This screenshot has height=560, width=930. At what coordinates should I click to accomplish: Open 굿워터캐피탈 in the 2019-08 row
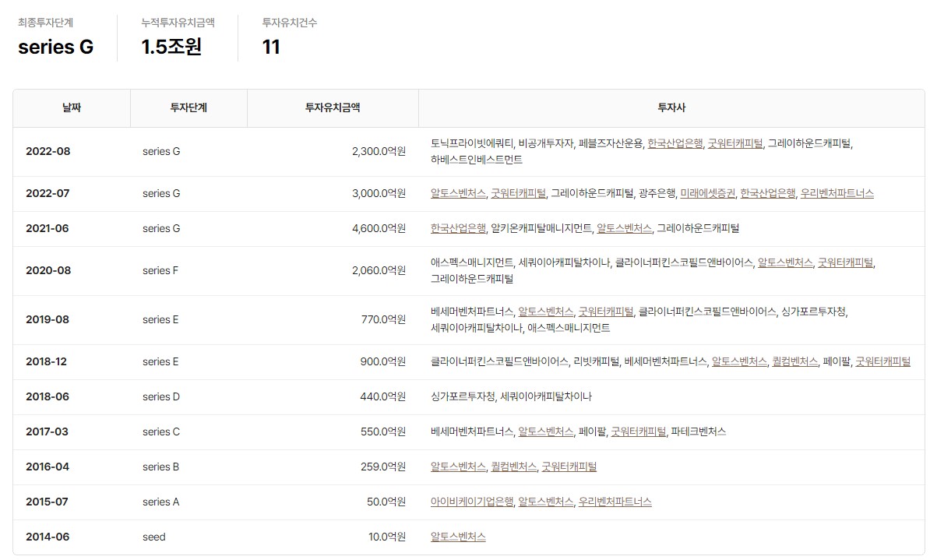click(x=606, y=312)
